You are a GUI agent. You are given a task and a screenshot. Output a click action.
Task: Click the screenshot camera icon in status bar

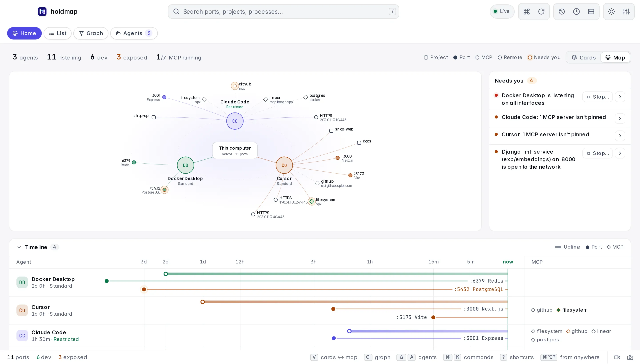(x=630, y=357)
